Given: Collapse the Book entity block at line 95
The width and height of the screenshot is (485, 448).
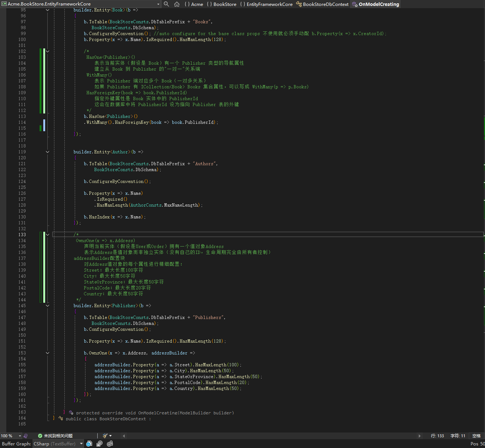Looking at the screenshot, I should click(47, 10).
